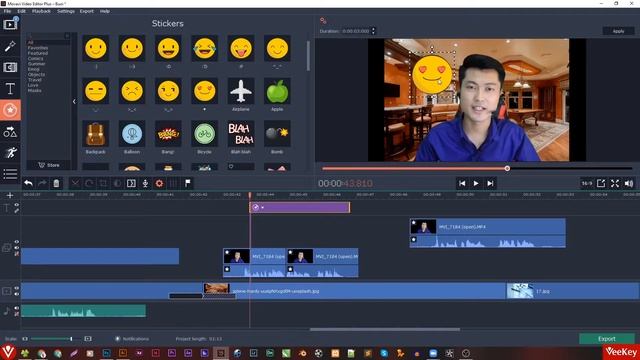640x360 pixels.
Task: Toggle mute on the main video track
Action: coord(17,294)
